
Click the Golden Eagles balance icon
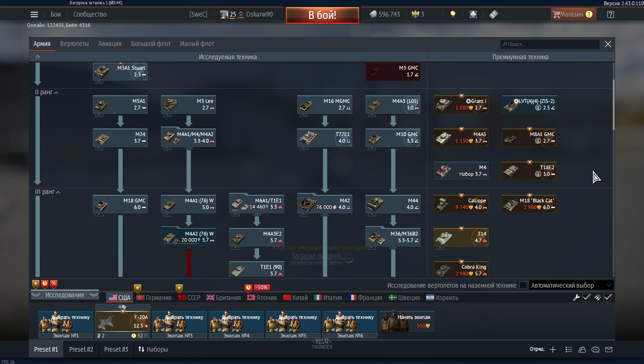coord(416,14)
